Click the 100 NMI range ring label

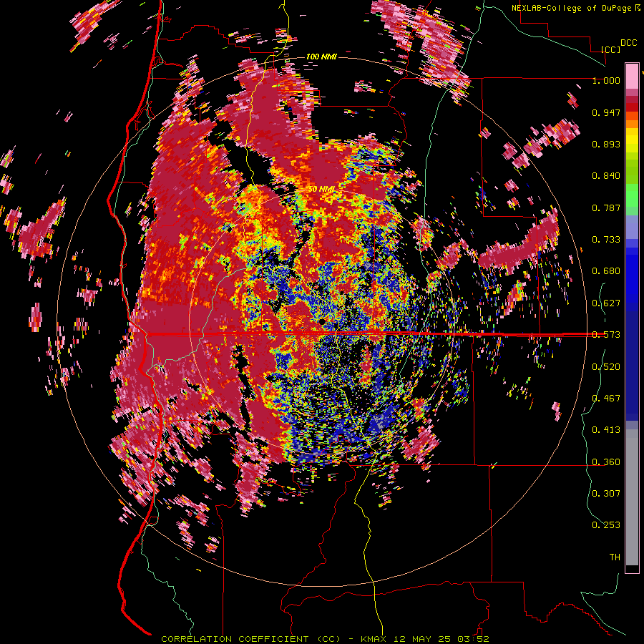tap(321, 57)
